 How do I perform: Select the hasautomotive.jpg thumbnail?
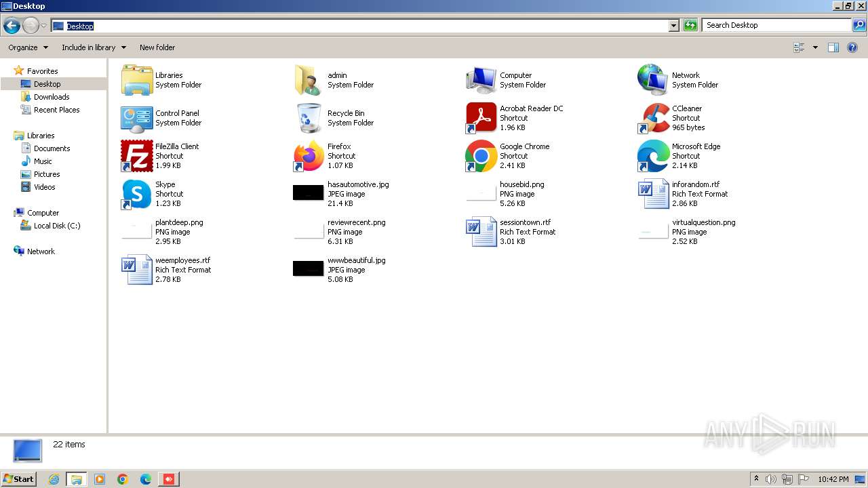tap(309, 193)
